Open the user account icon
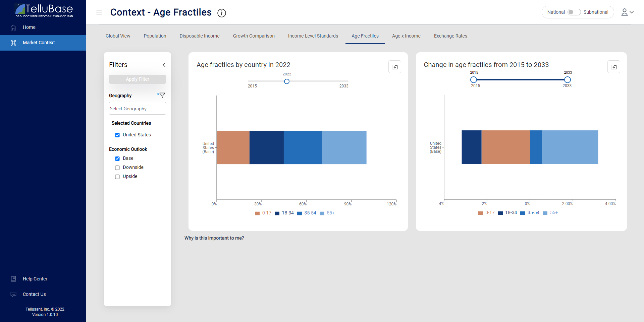This screenshot has width=644, height=322. [x=625, y=12]
